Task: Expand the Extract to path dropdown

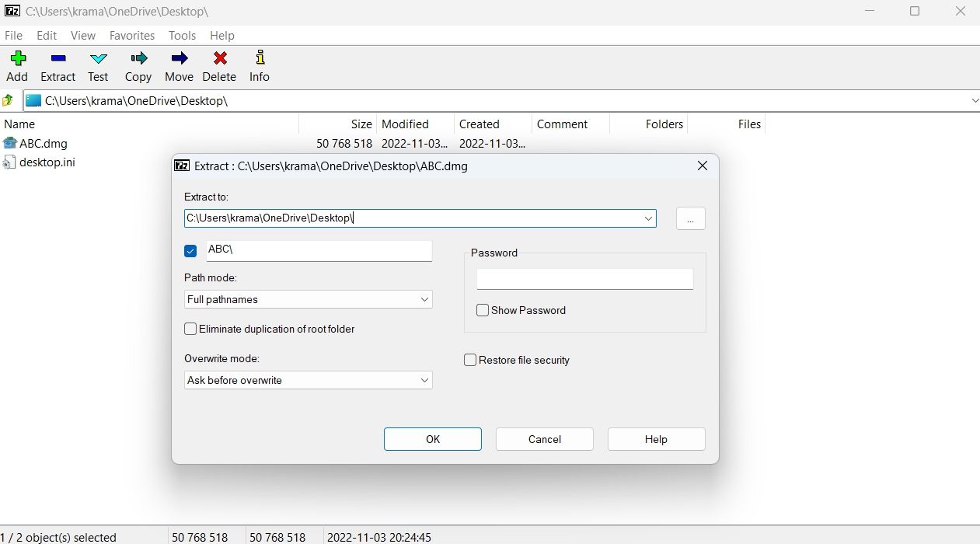Action: 648,218
